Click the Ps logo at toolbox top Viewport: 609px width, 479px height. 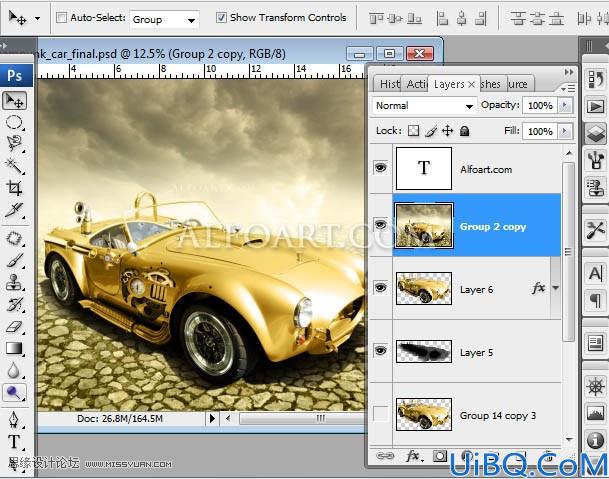pos(16,76)
